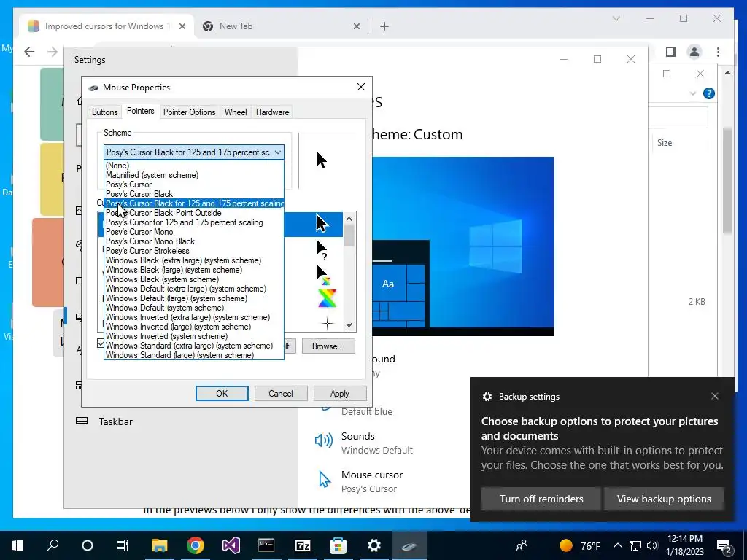Open the notification center icon
This screenshot has width=747, height=560.
724,545
